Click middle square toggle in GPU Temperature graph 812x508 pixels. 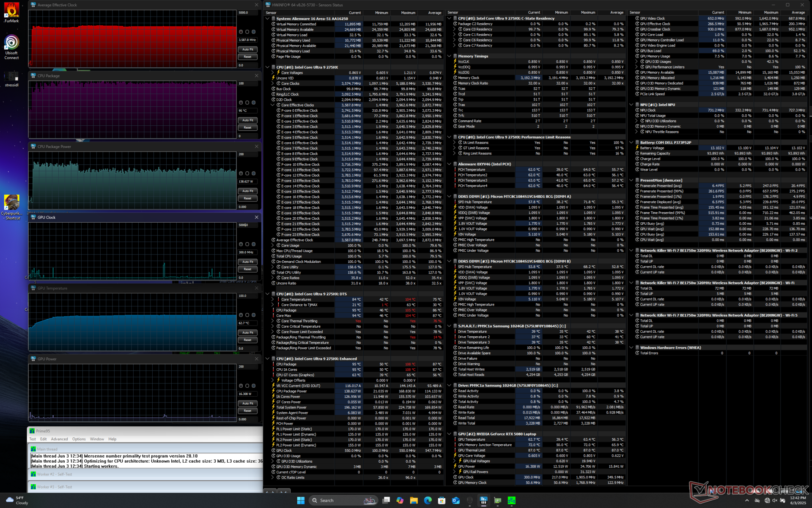point(247,315)
